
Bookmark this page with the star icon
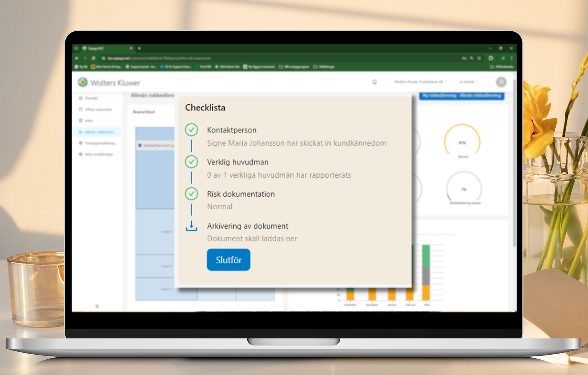pyautogui.click(x=479, y=58)
